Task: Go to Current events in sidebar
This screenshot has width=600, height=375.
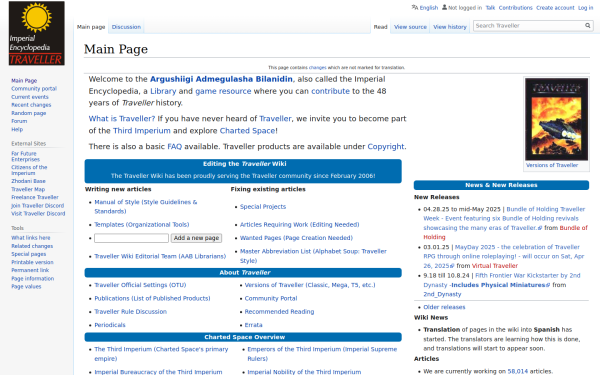Action: (x=30, y=97)
